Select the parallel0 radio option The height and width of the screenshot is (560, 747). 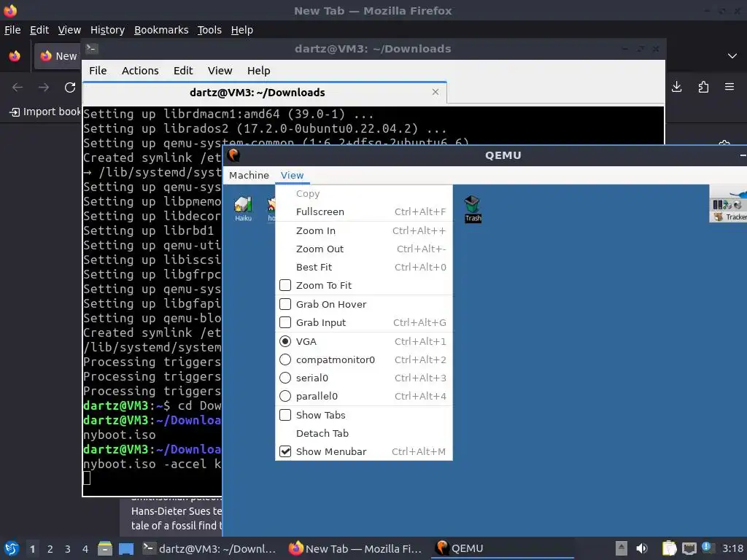[285, 396]
